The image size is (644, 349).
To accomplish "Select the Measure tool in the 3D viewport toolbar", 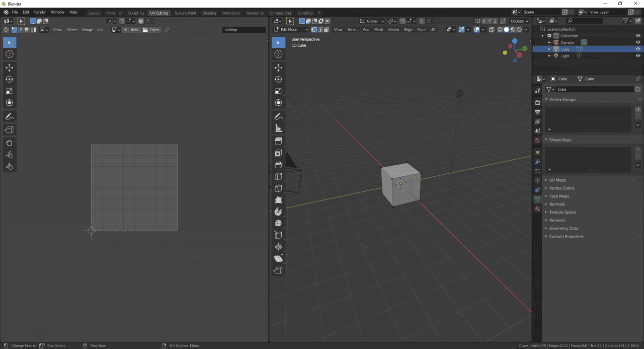I will click(278, 127).
